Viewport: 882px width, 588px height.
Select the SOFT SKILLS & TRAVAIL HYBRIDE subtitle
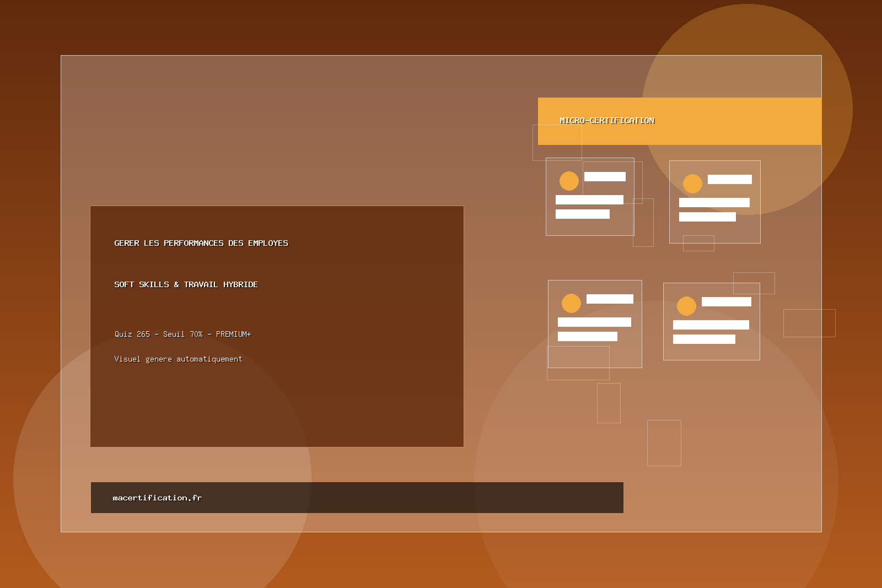pyautogui.click(x=186, y=284)
